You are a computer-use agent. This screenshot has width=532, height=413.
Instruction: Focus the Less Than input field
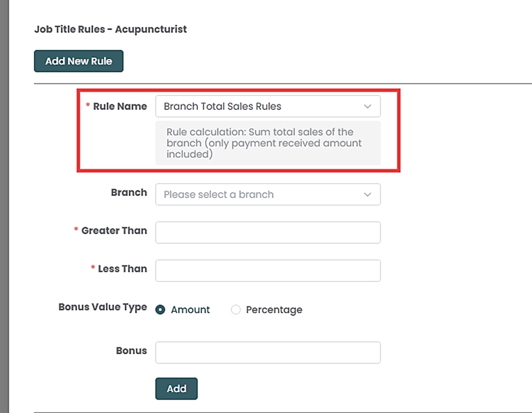click(268, 271)
